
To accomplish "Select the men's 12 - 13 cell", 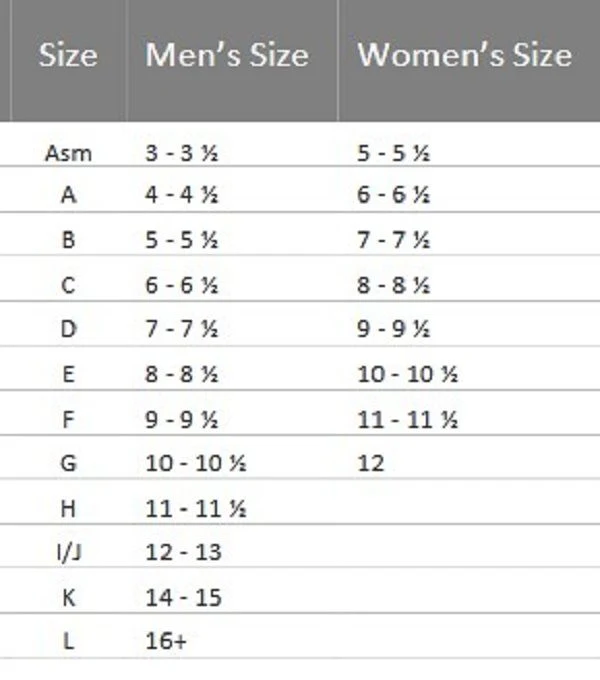I will [183, 552].
